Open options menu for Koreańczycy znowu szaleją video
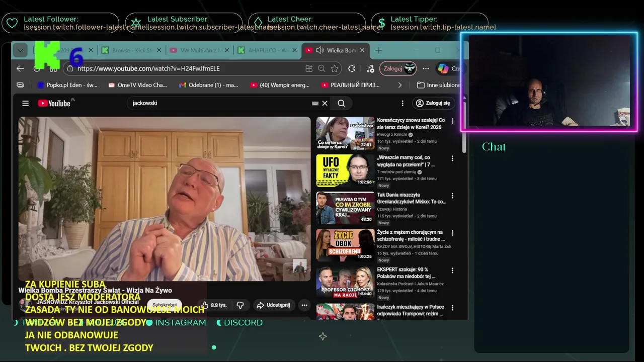Viewport: 644px width, 362px height. click(x=452, y=121)
